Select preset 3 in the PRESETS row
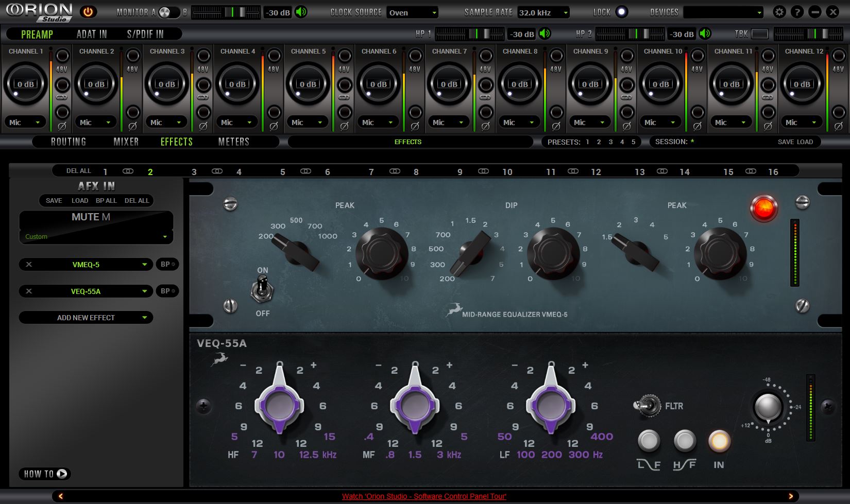This screenshot has width=850, height=504. 610,142
